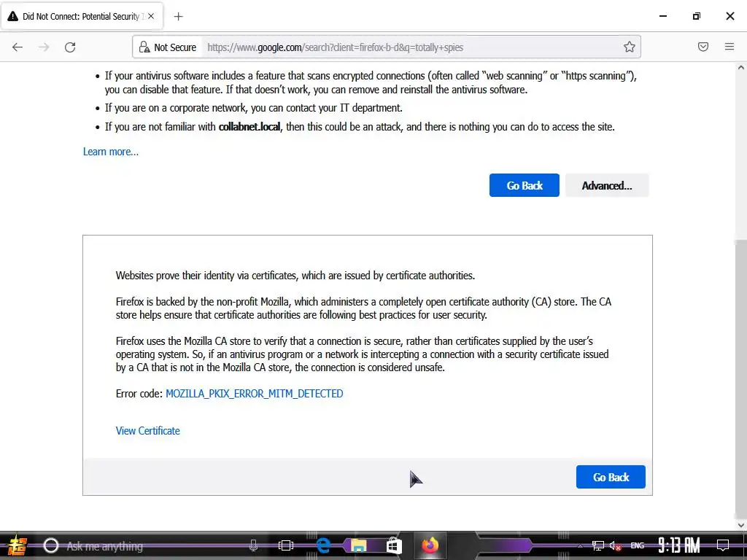This screenshot has height=560, width=747.
Task: Click the upper Go Back button
Action: pyautogui.click(x=524, y=185)
